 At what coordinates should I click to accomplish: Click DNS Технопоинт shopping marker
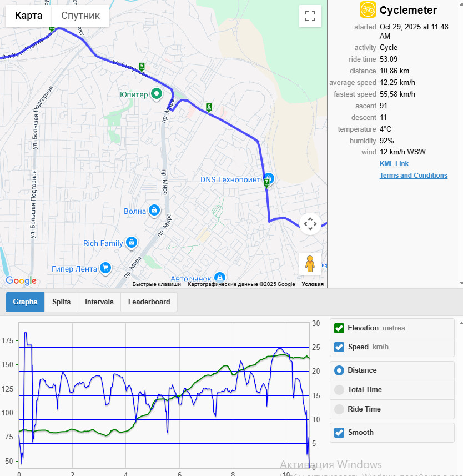(269, 178)
